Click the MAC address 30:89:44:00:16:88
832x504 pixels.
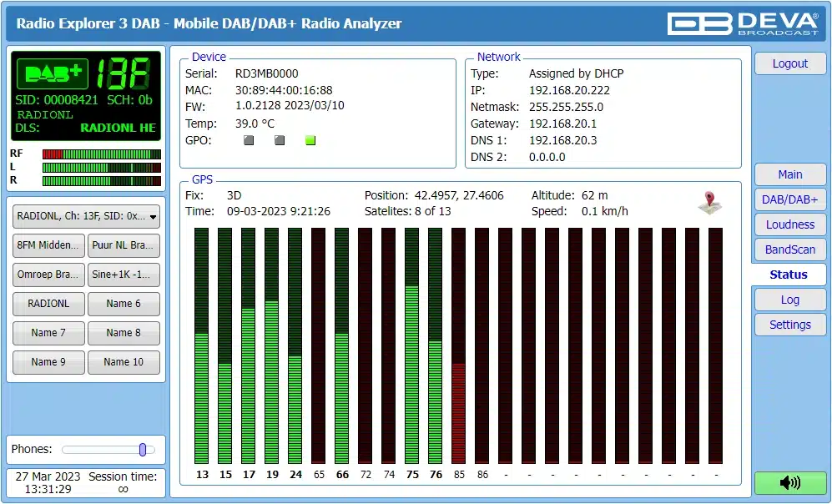(x=284, y=90)
